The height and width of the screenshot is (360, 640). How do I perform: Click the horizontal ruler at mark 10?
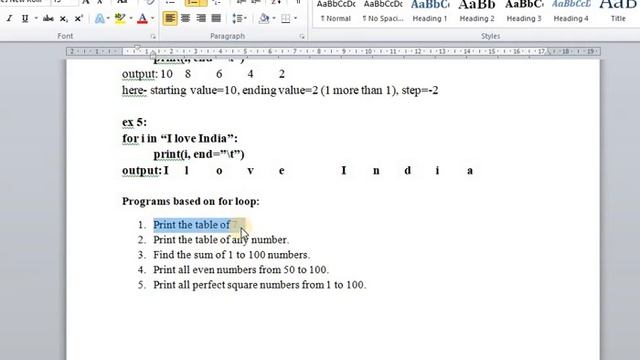[368, 51]
